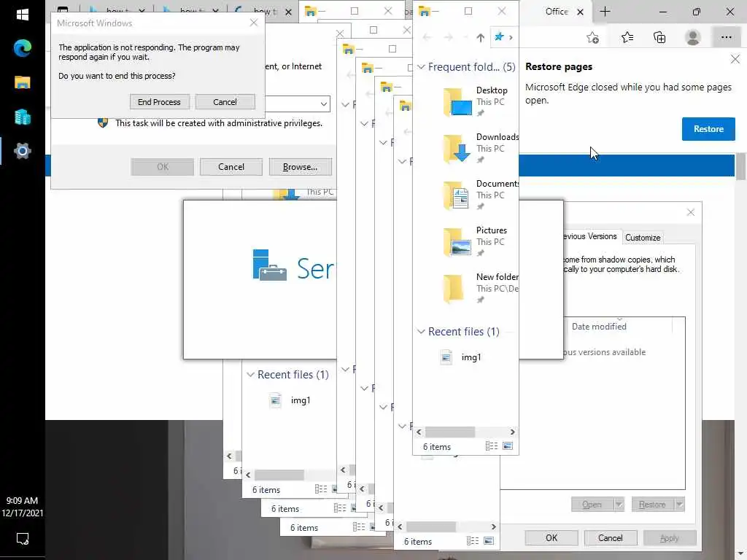Viewport: 747px width, 560px height.
Task: Open the Documents folder in Frequent folders
Action: point(480,195)
